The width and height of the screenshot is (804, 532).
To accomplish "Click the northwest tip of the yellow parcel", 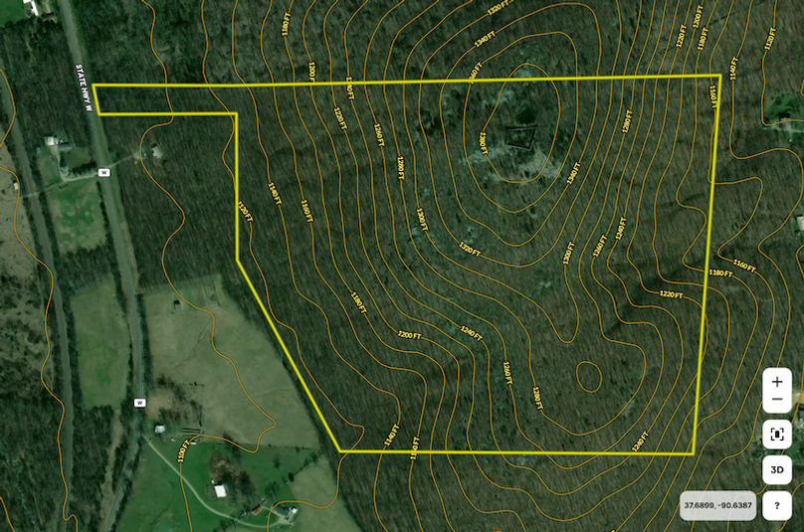I will tap(96, 87).
